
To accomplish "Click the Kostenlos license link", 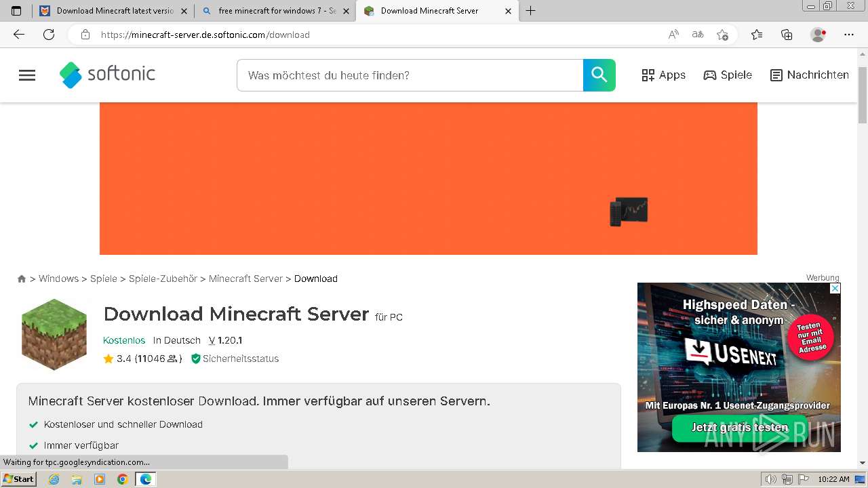I will click(124, 340).
